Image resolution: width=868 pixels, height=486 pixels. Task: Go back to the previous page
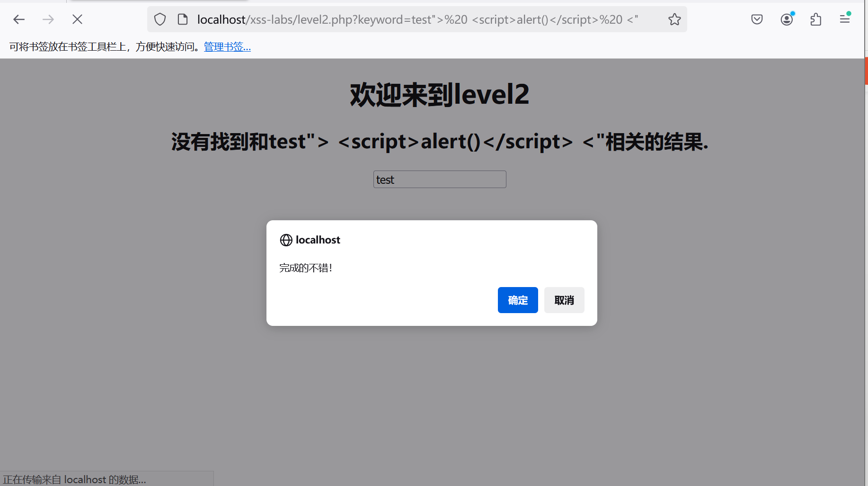(x=19, y=19)
